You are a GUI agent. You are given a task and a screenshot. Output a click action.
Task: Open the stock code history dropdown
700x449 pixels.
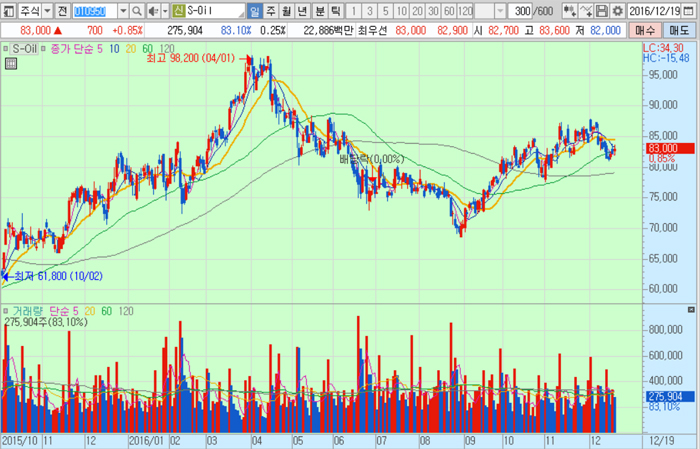click(x=123, y=10)
